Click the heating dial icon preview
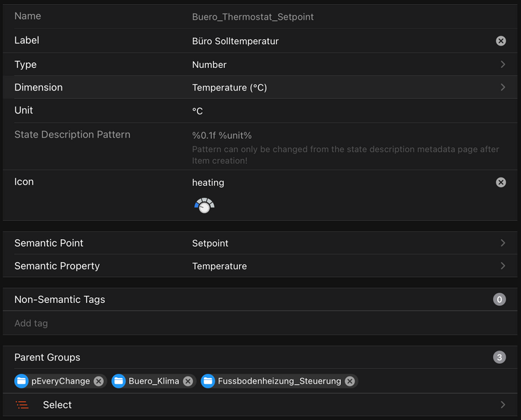The height and width of the screenshot is (420, 521). [x=204, y=205]
